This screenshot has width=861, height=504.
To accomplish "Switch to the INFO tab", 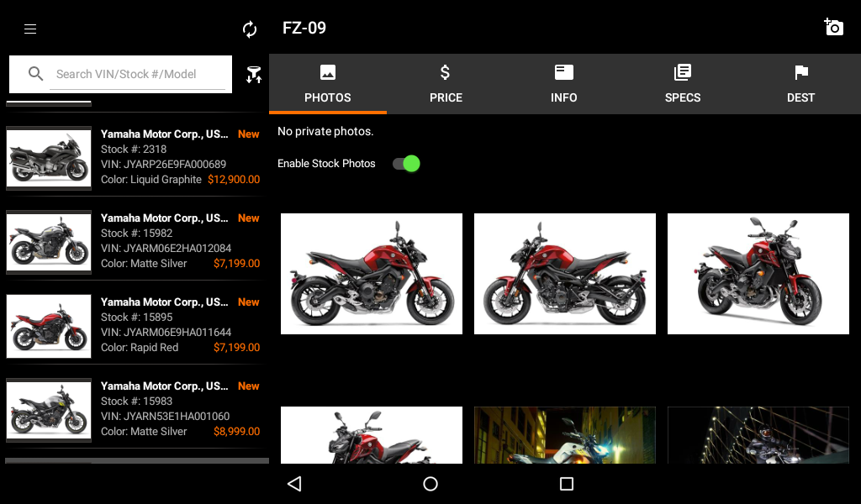I will [564, 84].
